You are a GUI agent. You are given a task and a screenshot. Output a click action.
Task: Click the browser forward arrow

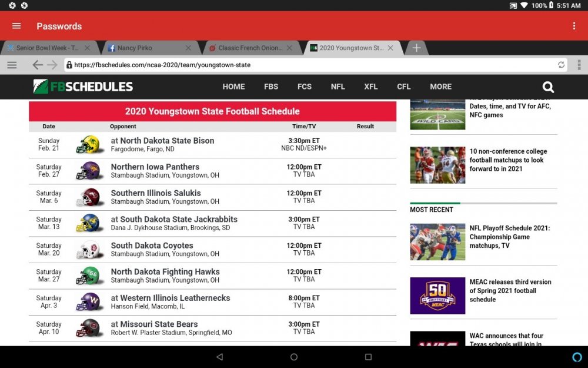coord(52,65)
